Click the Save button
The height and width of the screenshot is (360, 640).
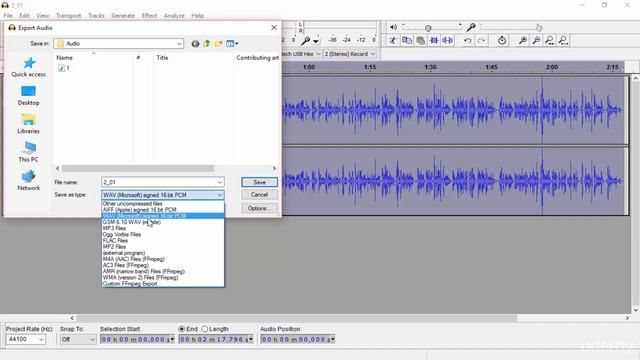pyautogui.click(x=259, y=182)
